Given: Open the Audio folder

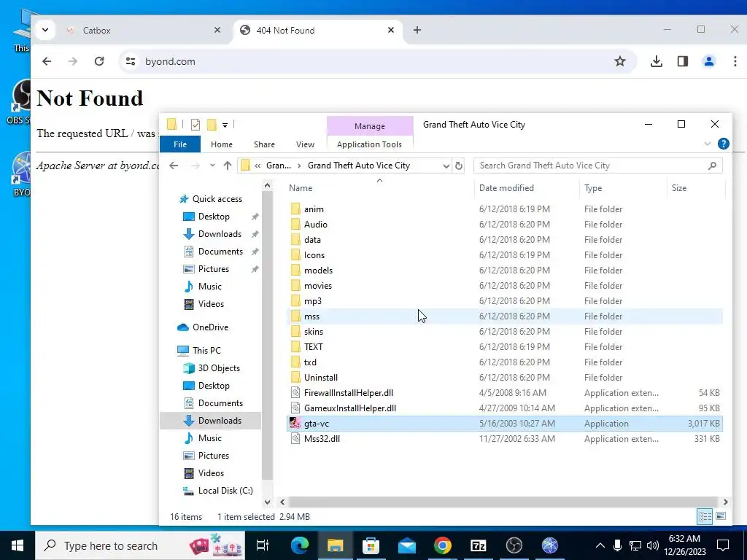Looking at the screenshot, I should pos(315,225).
